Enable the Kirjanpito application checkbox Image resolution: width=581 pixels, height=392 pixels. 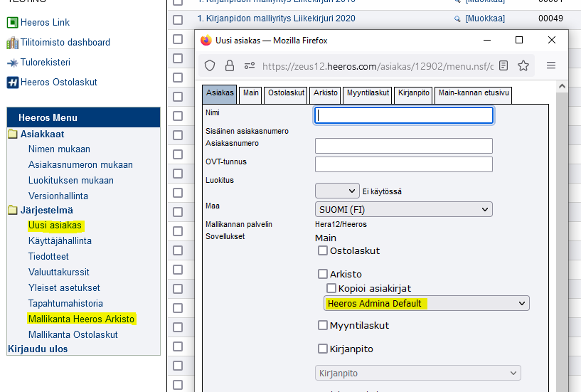(x=323, y=349)
